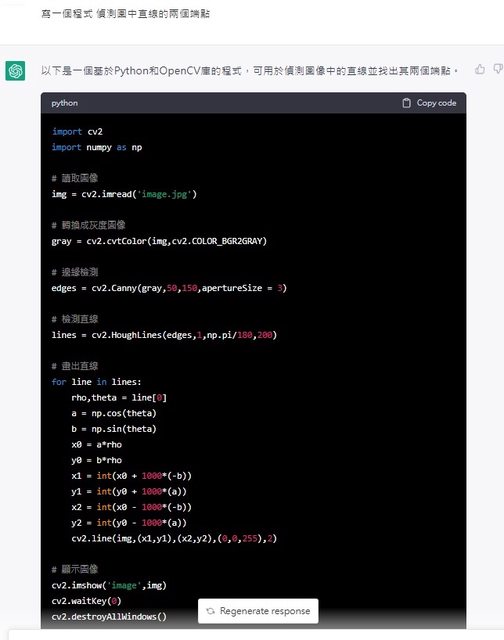Click the assistant's intro sentence mentioning OpenCV
Screen dimensions: 504x640
click(x=249, y=71)
